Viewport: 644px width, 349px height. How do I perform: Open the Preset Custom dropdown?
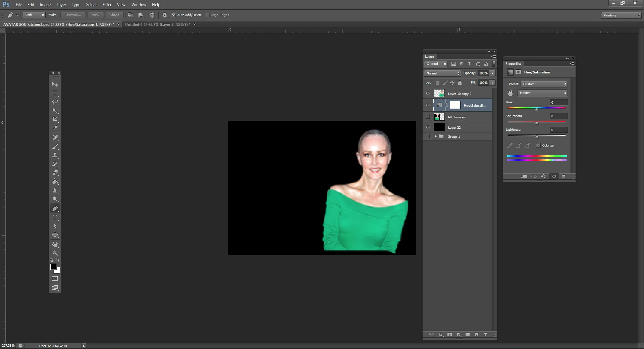[x=544, y=84]
